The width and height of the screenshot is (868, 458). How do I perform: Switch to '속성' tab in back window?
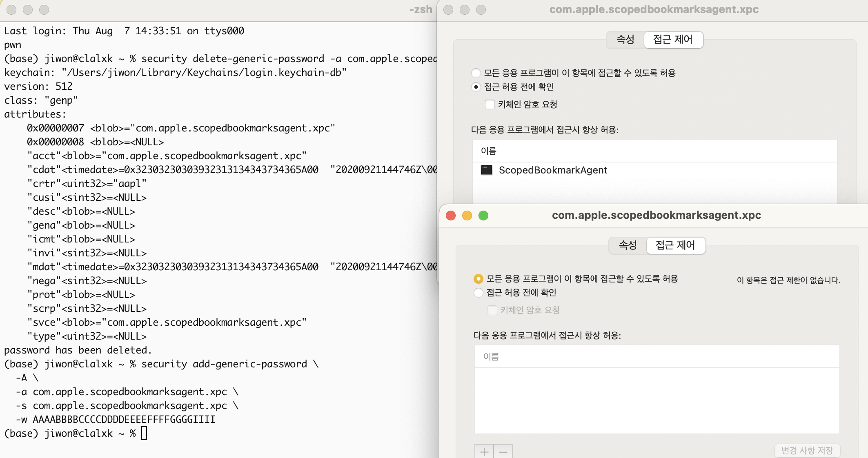(x=625, y=40)
